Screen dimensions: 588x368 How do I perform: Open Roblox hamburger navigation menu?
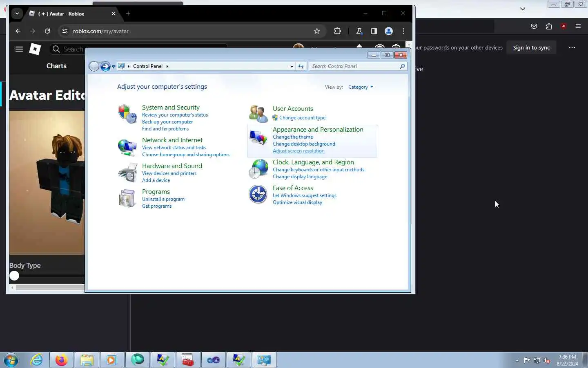tap(19, 49)
